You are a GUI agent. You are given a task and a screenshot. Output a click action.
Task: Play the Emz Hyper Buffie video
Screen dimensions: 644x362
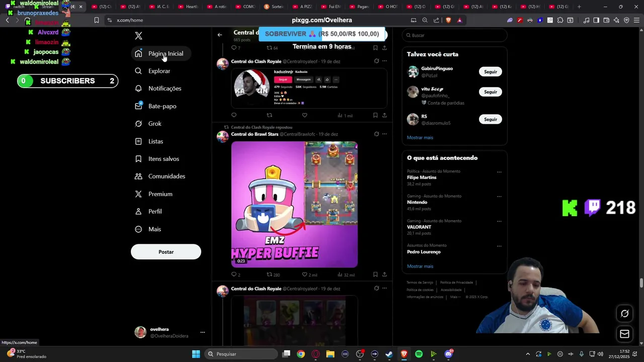pyautogui.click(x=294, y=204)
